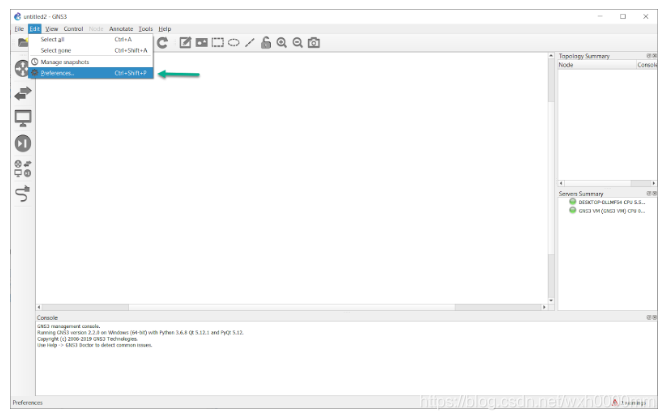
Task: Click the zoom in magnifier icon
Action: point(282,42)
